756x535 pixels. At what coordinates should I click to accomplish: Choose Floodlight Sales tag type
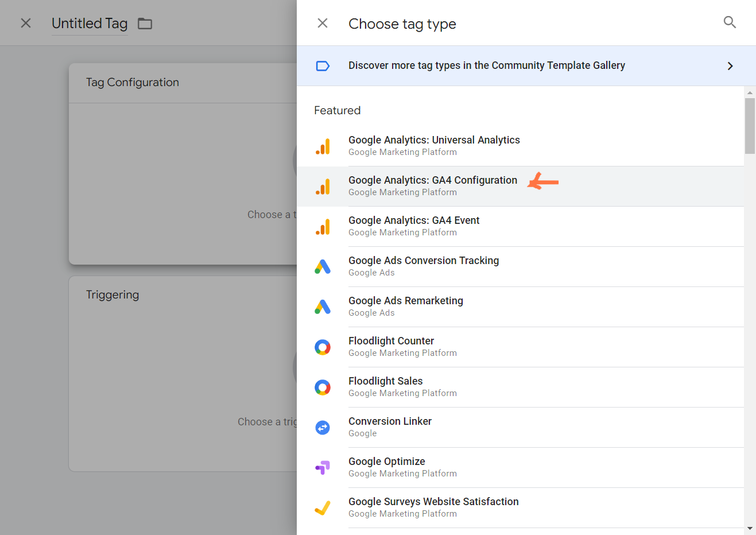[x=520, y=387]
